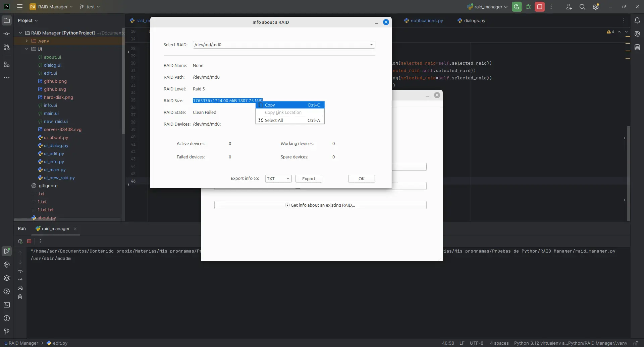Click Get info about an existing RAID

tap(320, 205)
